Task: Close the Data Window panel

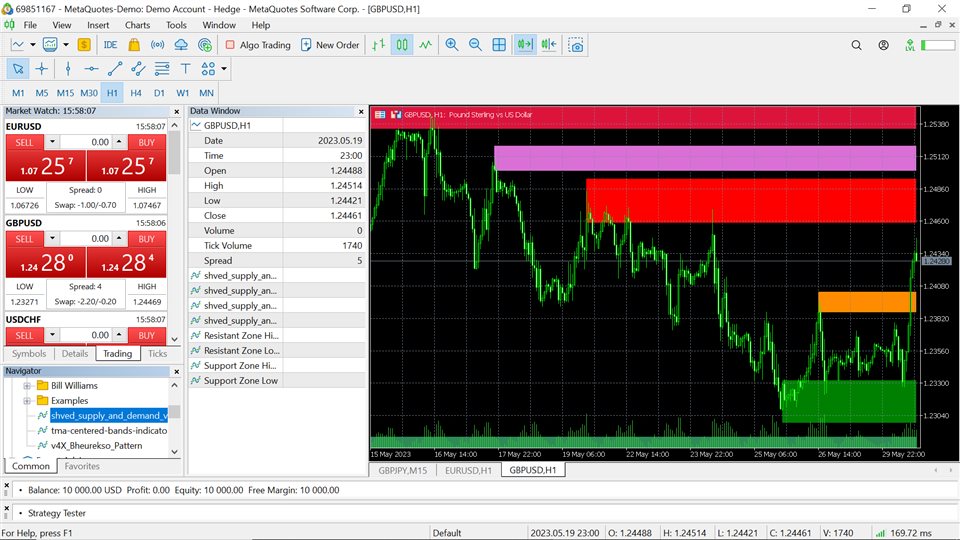Action: (x=361, y=111)
